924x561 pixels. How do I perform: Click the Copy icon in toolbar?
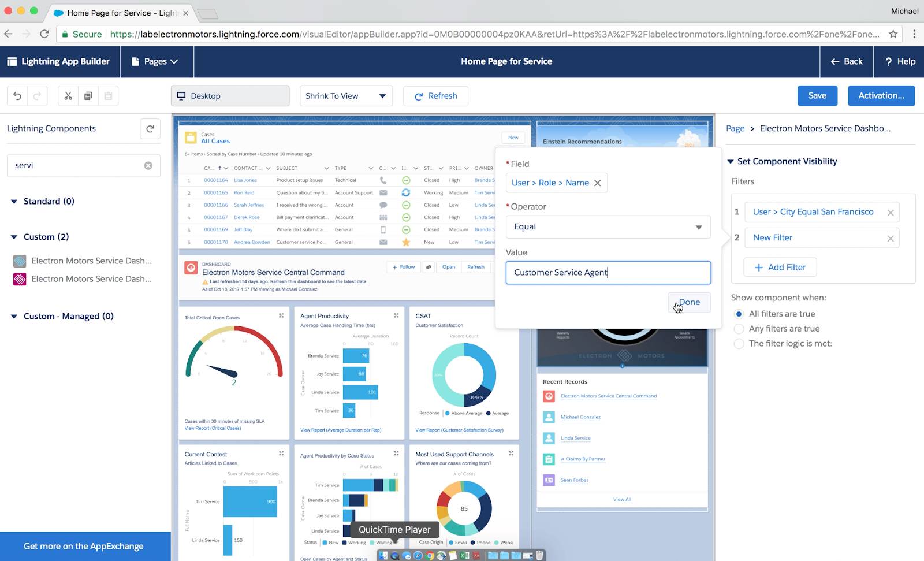tap(88, 96)
